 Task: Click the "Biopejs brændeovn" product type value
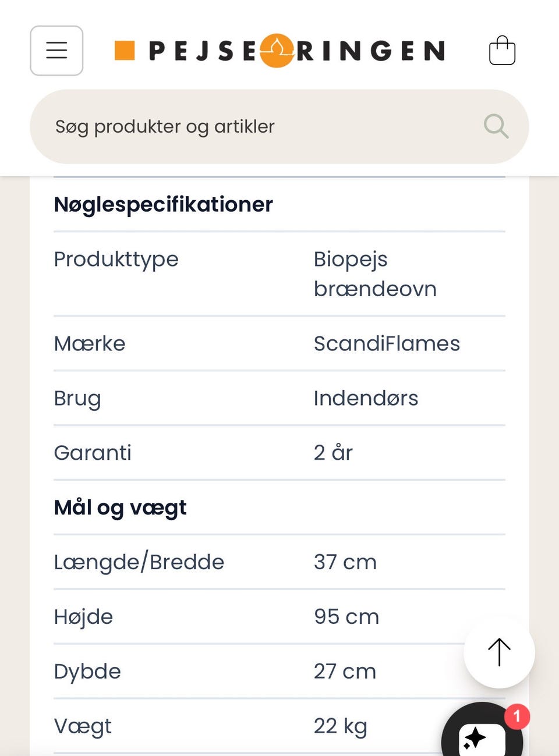click(375, 274)
